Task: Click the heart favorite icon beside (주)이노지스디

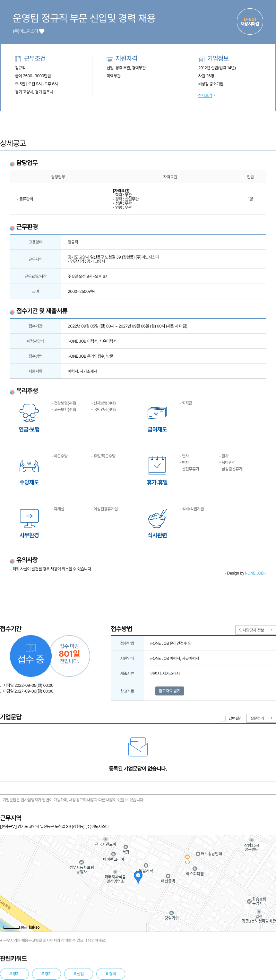Action: (42, 31)
